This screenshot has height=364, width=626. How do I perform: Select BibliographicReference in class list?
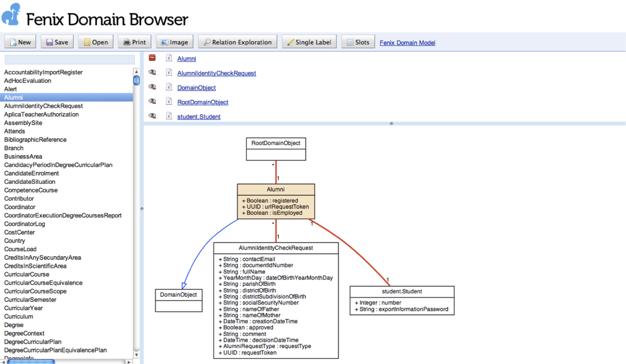pyautogui.click(x=35, y=139)
